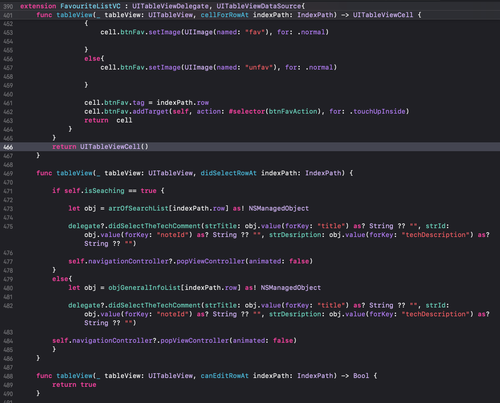Click gutter line number 469

click(8, 173)
